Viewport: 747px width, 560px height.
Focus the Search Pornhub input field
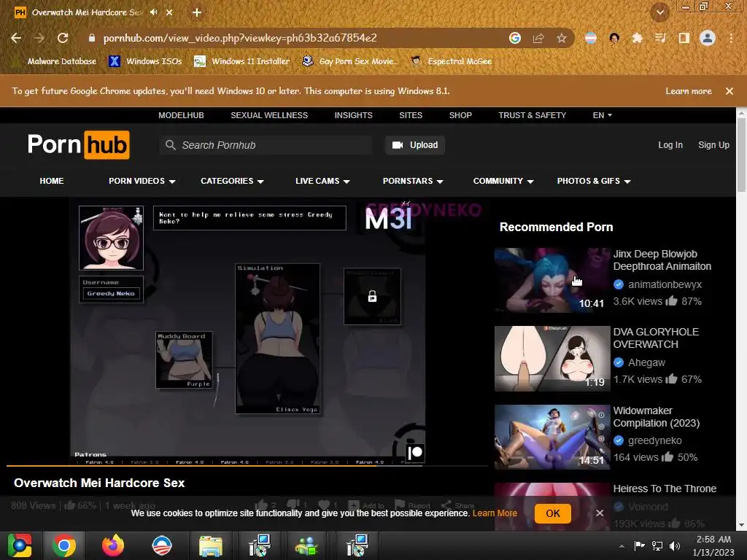tap(266, 145)
